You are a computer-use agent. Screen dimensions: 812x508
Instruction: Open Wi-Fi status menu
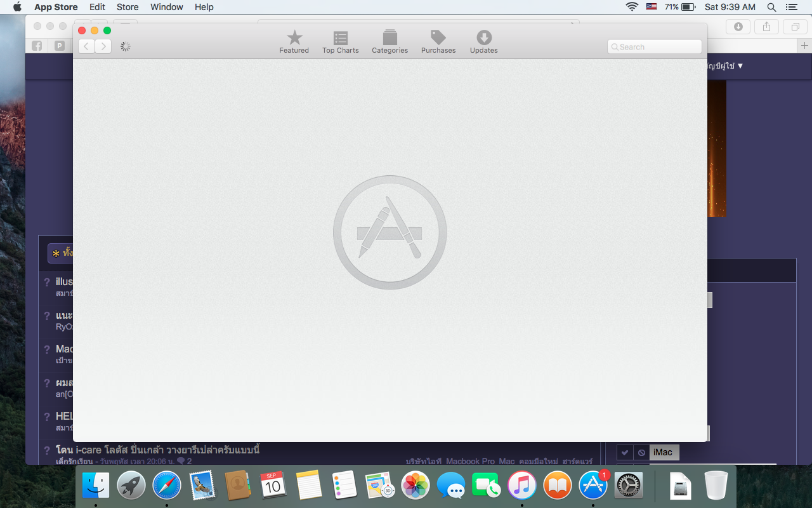pyautogui.click(x=632, y=7)
